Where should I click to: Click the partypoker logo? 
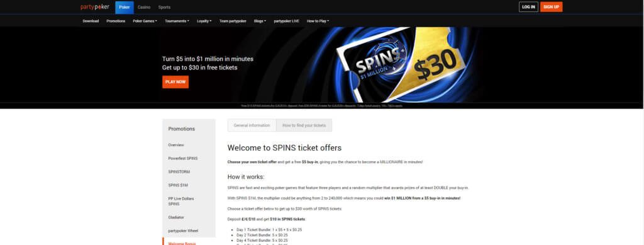coord(95,7)
